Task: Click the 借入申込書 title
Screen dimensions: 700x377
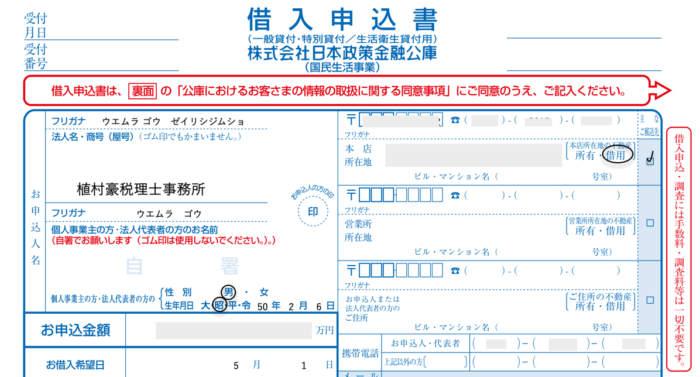Action: (x=342, y=20)
